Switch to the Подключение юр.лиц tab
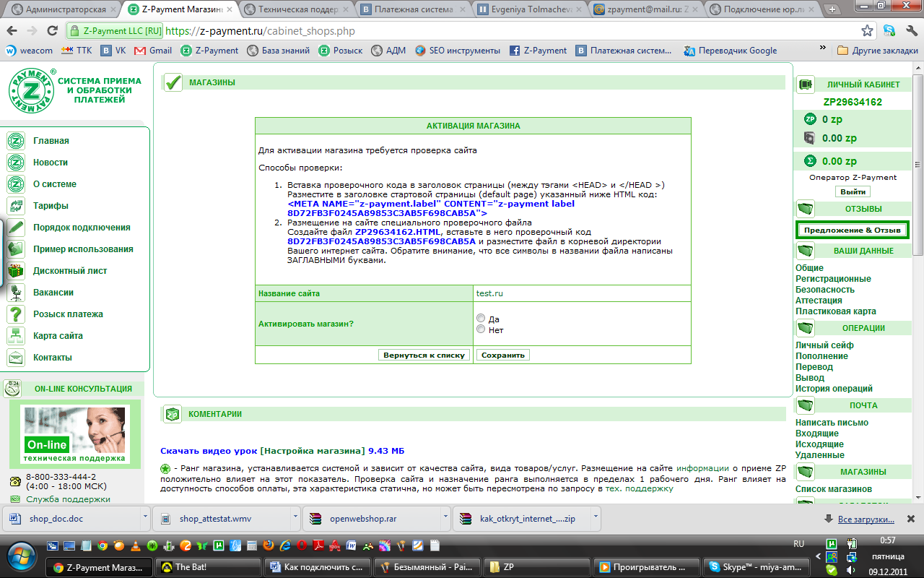The width and height of the screenshot is (924, 578). point(762,10)
